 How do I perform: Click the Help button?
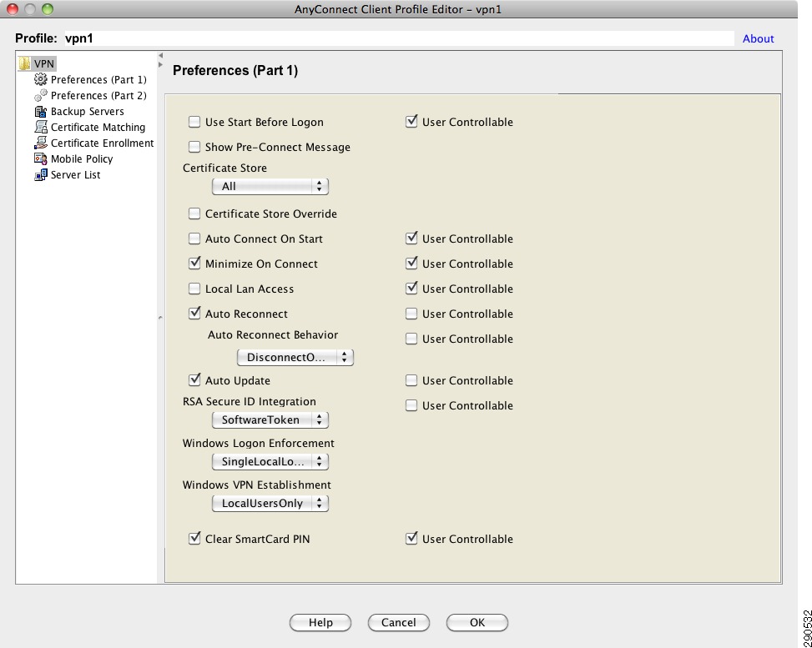pyautogui.click(x=320, y=623)
